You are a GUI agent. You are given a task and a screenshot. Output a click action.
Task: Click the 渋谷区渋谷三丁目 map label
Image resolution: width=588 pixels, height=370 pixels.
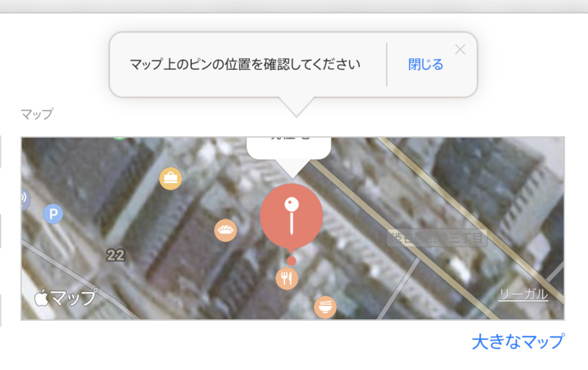tap(437, 238)
